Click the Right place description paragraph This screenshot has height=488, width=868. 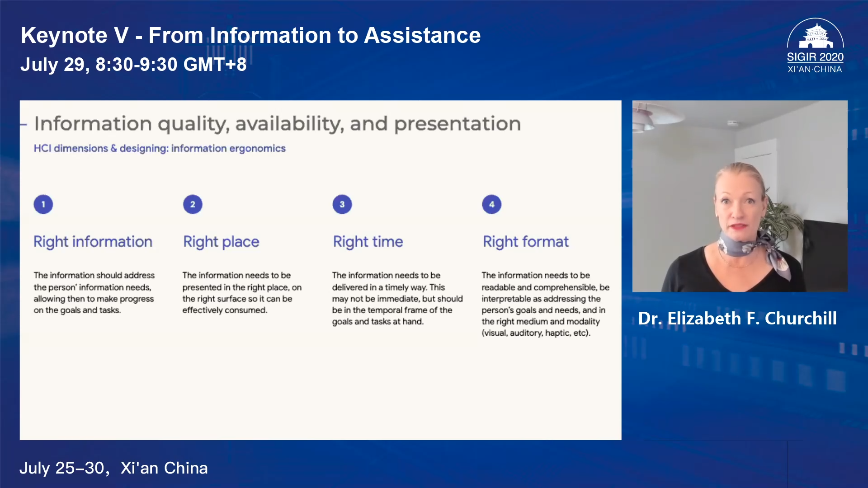click(x=241, y=292)
